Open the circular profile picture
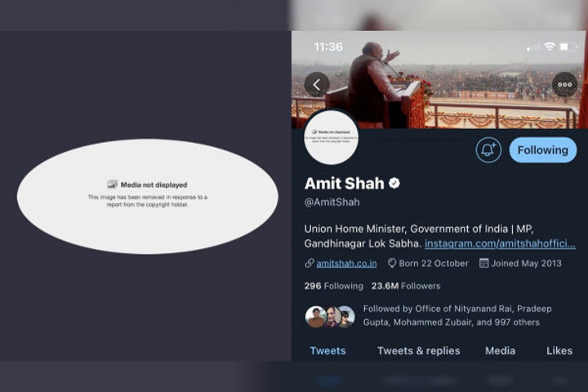 (x=331, y=137)
